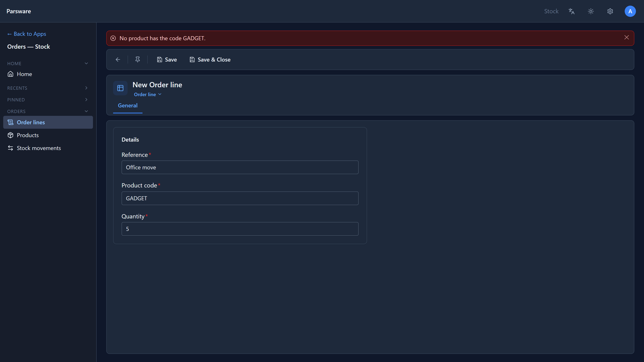This screenshot has width=644, height=362.
Task: Collapse the ORDERS sidebar section
Action: pyautogui.click(x=47, y=111)
